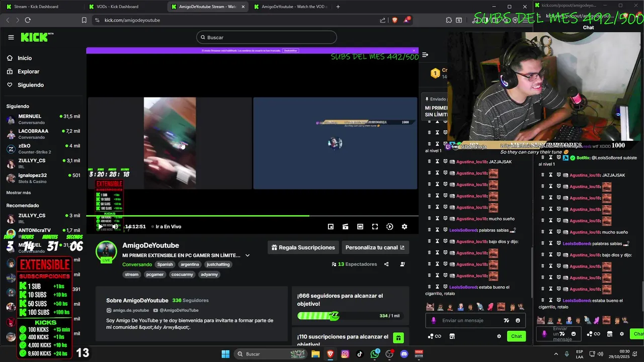Image resolution: width=644 pixels, height=362 pixels.
Task: Expand followed list with Mostrar más
Action: 19,193
